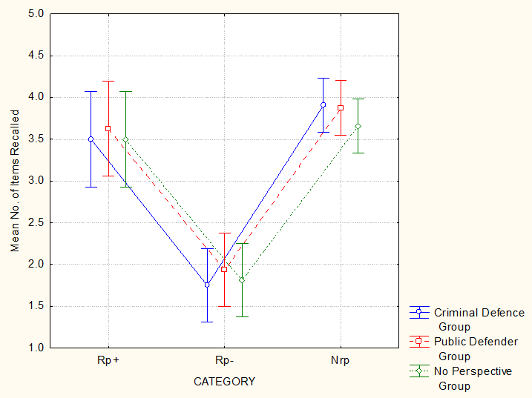The width and height of the screenshot is (532, 398).
Task: Select the No Perspective Group legend label
Action: coord(473,378)
